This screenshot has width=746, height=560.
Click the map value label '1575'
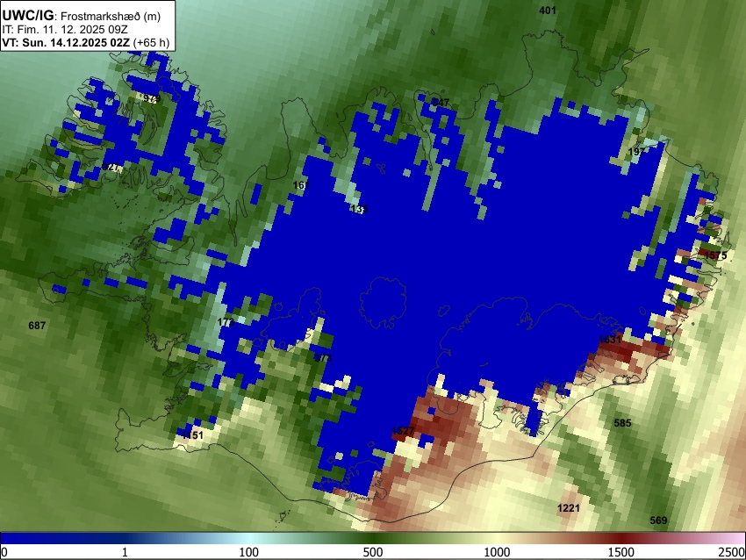click(x=715, y=255)
